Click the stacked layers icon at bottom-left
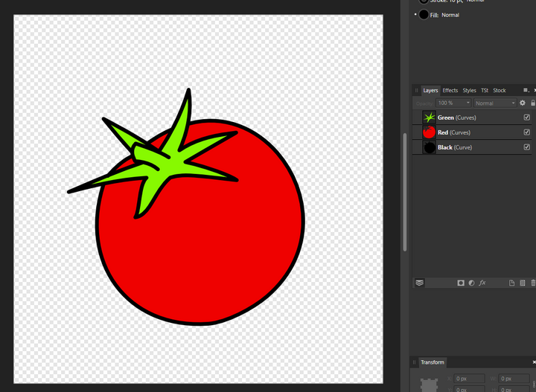This screenshot has height=392, width=536. click(420, 283)
